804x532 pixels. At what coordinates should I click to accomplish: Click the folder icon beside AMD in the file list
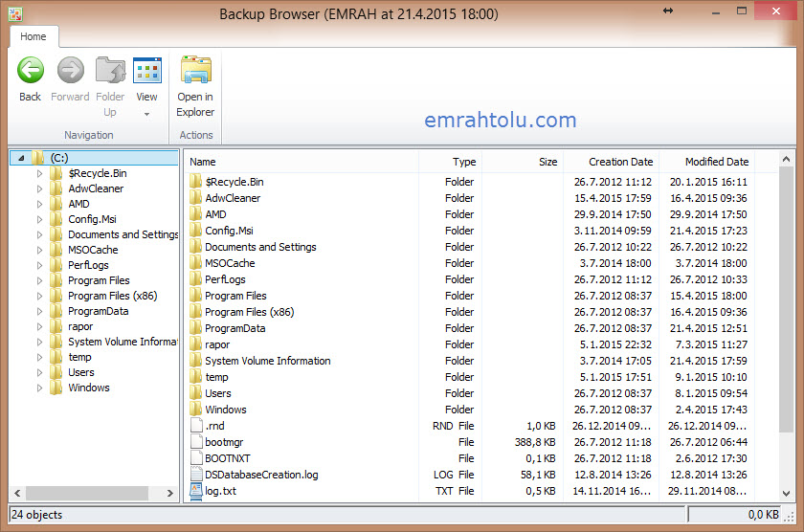point(195,214)
